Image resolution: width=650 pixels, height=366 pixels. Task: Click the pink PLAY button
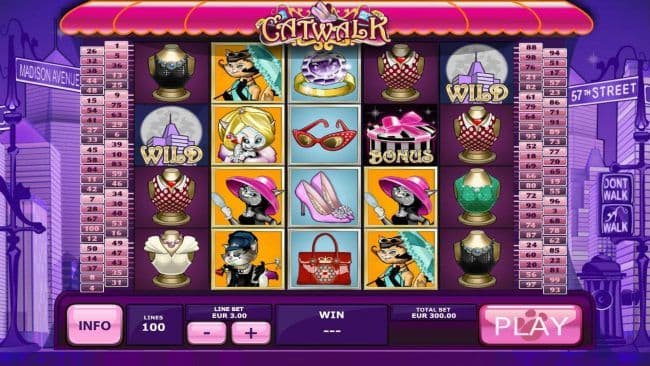[531, 325]
